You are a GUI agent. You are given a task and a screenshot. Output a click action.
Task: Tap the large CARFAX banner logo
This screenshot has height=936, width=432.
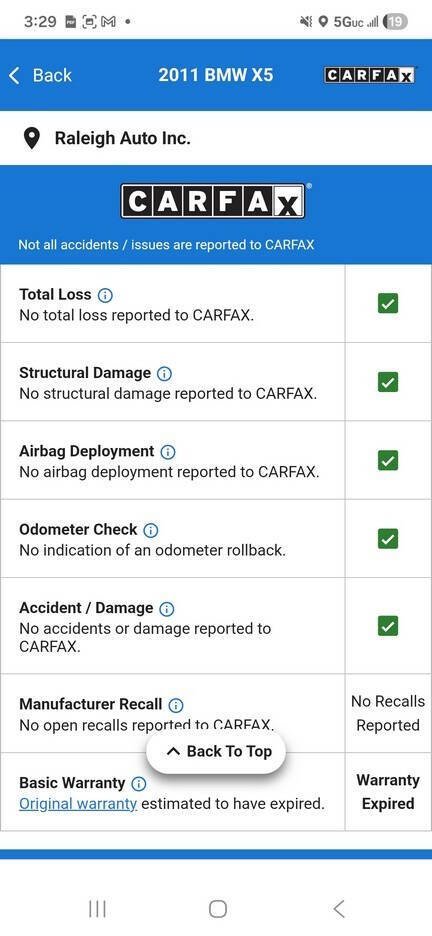[x=213, y=201]
